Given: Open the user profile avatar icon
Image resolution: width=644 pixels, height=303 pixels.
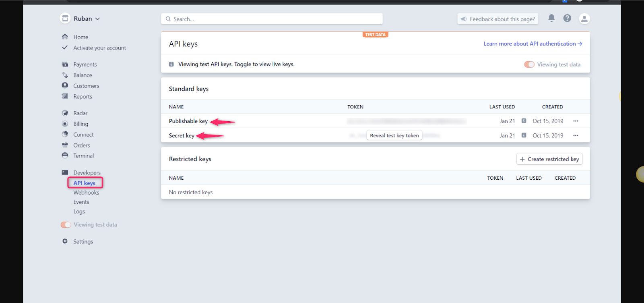Looking at the screenshot, I should [584, 19].
